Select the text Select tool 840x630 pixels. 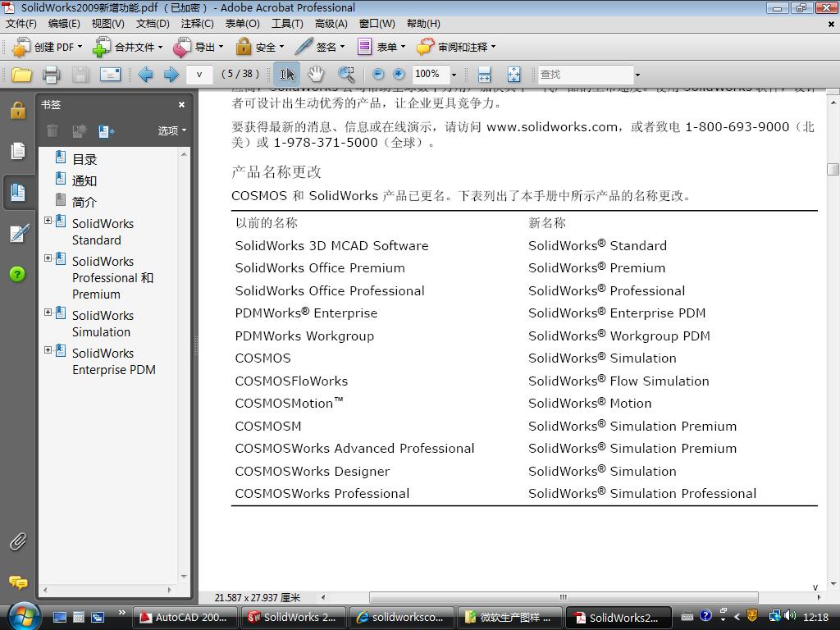pos(286,75)
